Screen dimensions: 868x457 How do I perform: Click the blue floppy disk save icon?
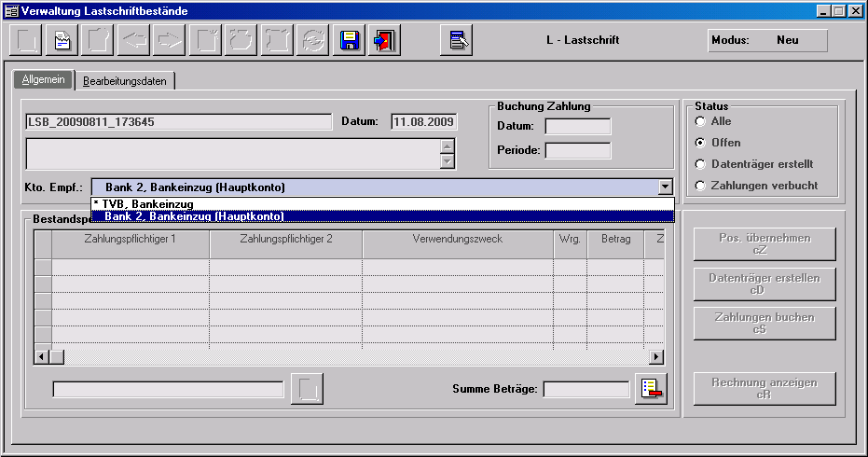350,41
